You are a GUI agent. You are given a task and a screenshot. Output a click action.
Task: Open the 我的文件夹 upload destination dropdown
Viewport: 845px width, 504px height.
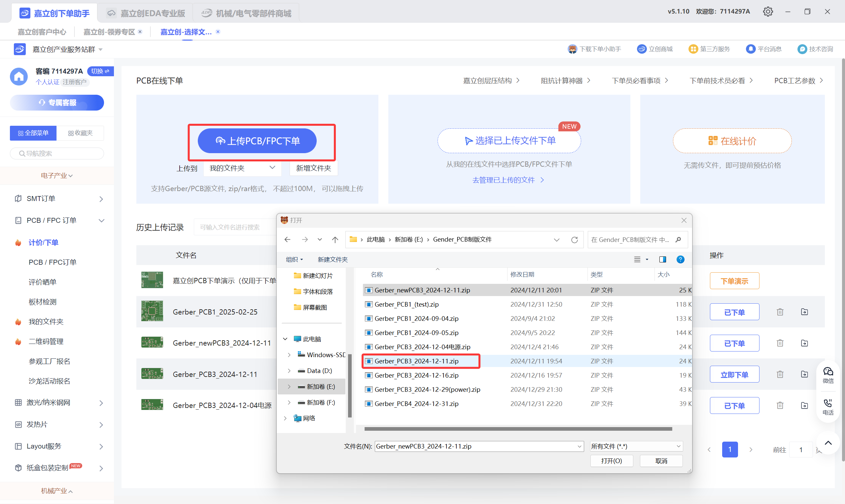[242, 168]
